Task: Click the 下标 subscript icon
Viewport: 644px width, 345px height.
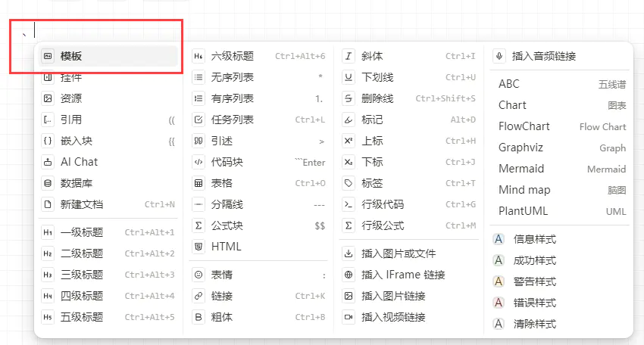Action: 349,162
